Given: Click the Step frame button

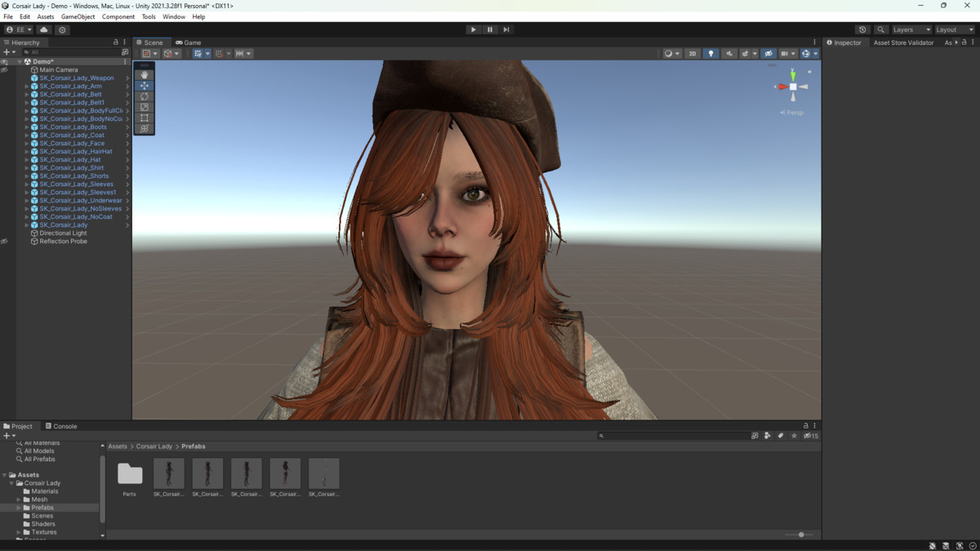Looking at the screenshot, I should (x=506, y=29).
